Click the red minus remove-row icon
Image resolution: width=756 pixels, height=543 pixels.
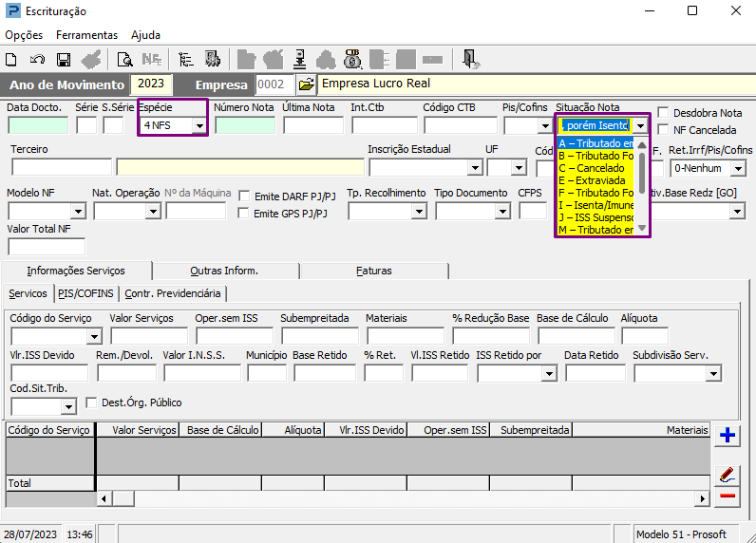click(x=728, y=496)
